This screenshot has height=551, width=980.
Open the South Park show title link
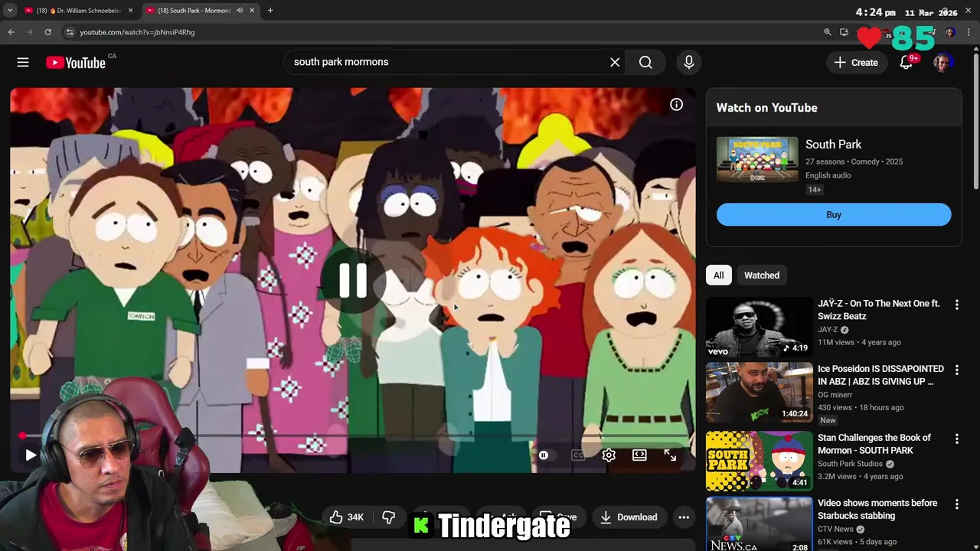pos(833,145)
